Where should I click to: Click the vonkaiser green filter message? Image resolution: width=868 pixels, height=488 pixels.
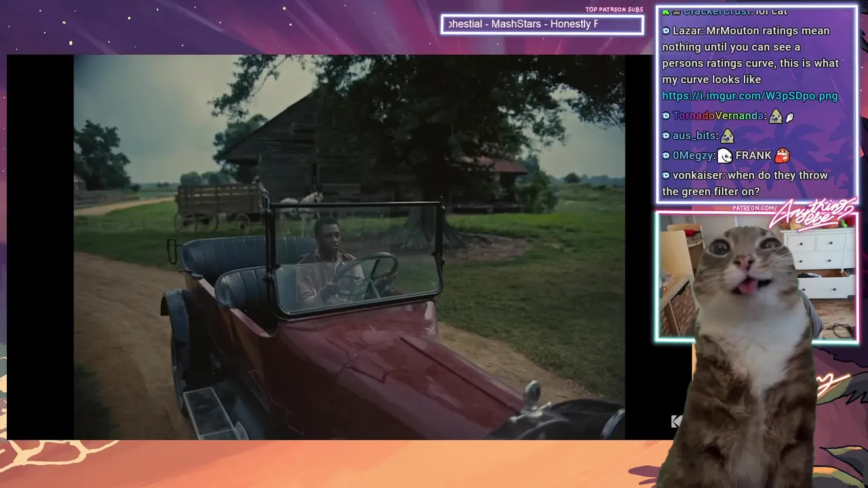coord(745,184)
